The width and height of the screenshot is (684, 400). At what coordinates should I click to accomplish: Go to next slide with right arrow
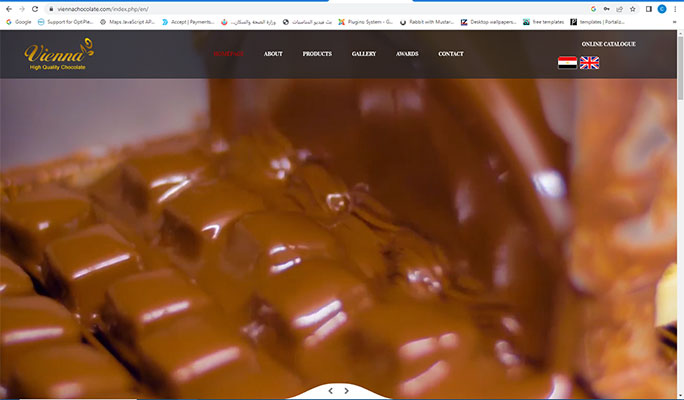click(346, 391)
